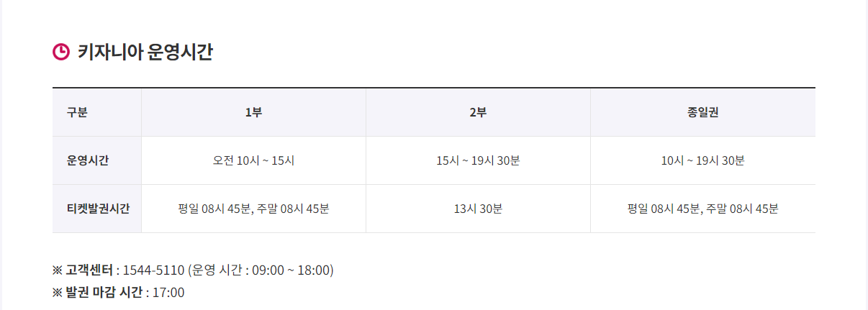Image resolution: width=868 pixels, height=310 pixels.
Task: Click the 구분 column header cell
Action: click(97, 112)
